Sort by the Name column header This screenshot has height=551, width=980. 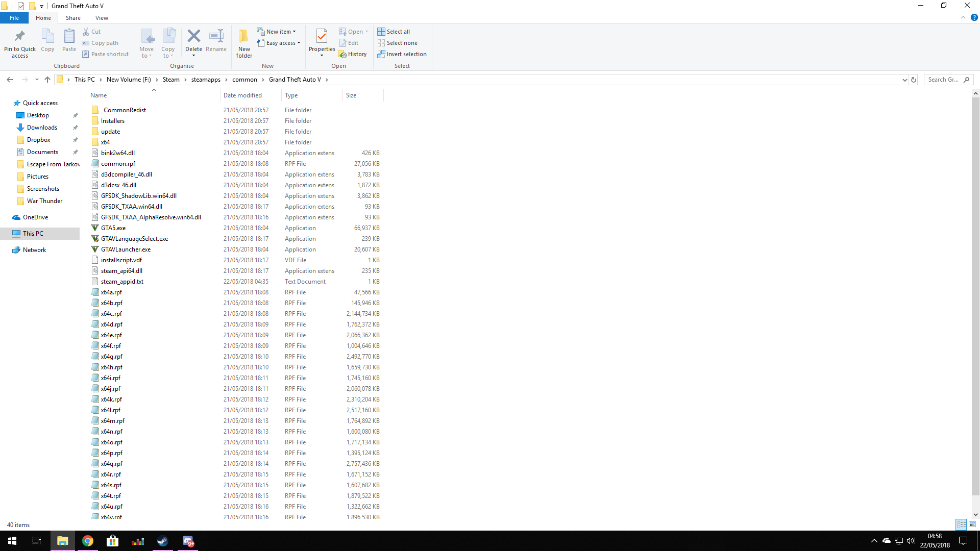click(x=154, y=95)
